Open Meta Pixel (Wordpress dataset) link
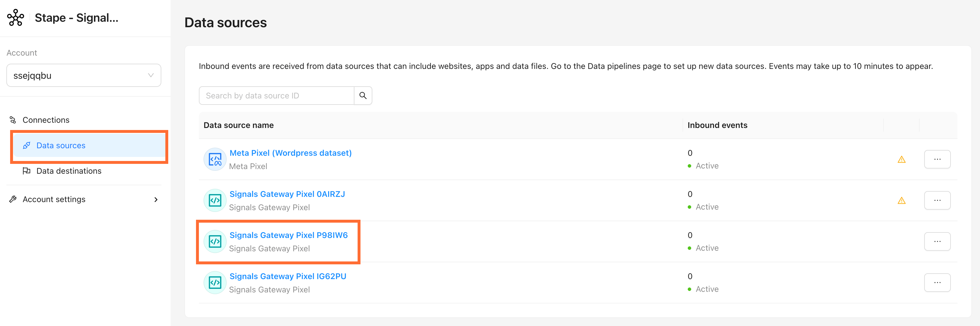980x326 pixels. click(290, 153)
